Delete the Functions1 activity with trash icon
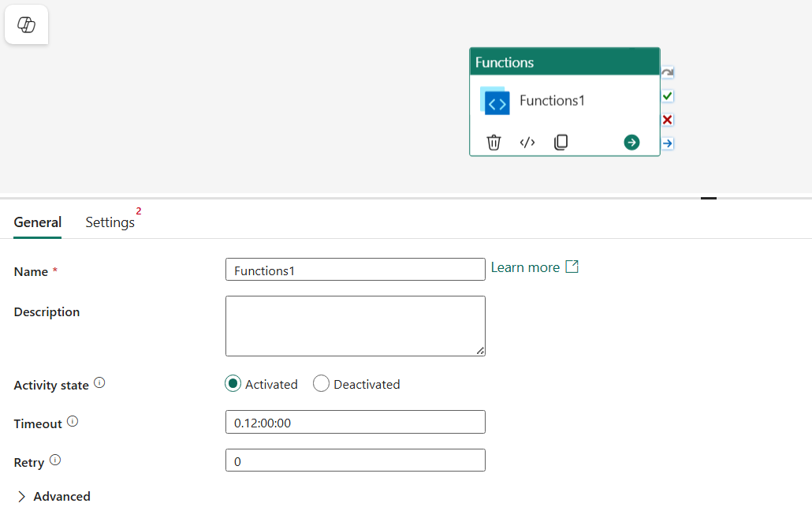This screenshot has width=812, height=522. (494, 142)
